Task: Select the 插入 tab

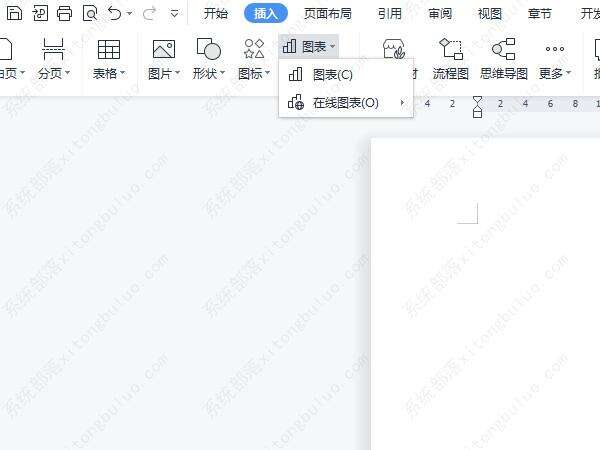Action: click(x=266, y=13)
